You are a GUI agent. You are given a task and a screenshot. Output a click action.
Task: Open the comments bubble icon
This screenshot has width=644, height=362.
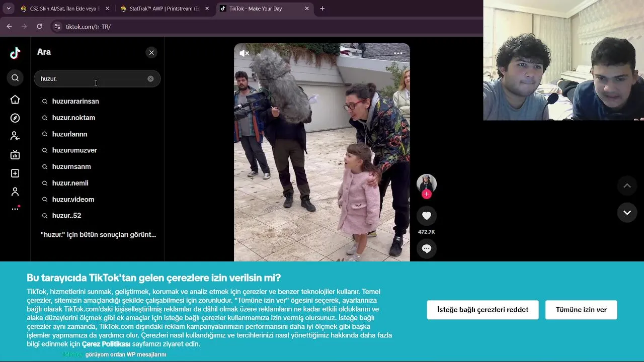[x=427, y=248]
